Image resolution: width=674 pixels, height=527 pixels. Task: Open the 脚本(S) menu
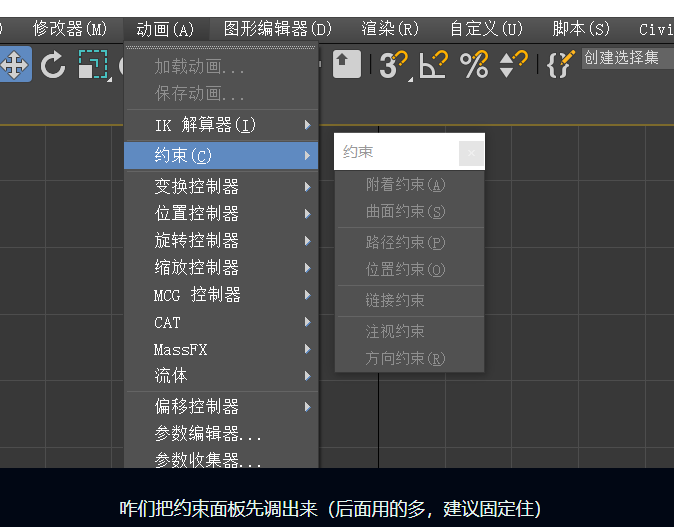pos(581,29)
